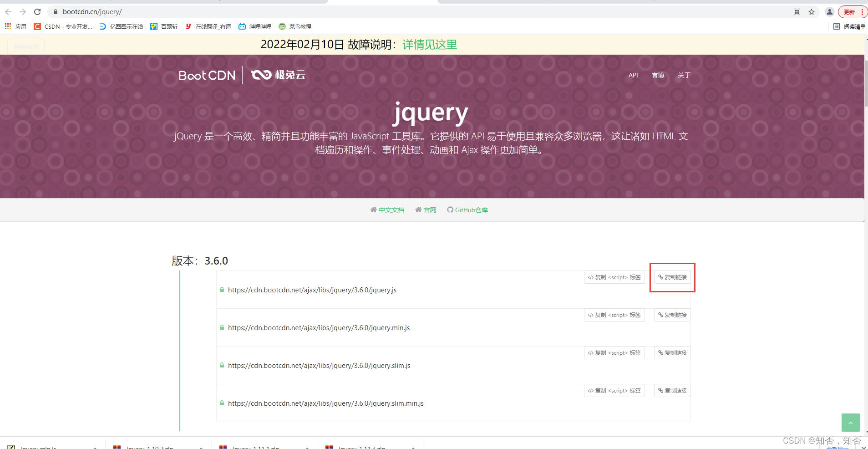Click the jquery.slim.min.js CDN URL text
The image size is (868, 449).
(x=326, y=403)
